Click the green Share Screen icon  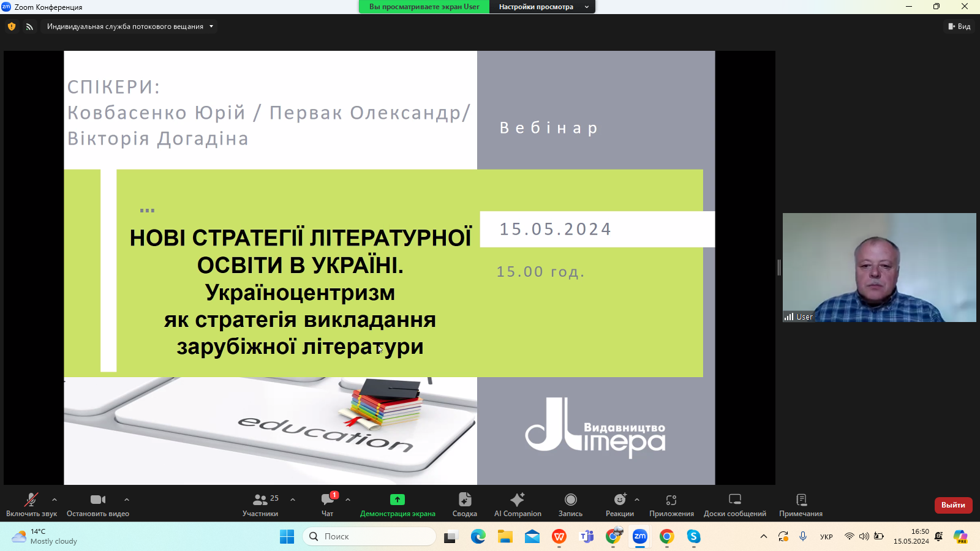398,500
